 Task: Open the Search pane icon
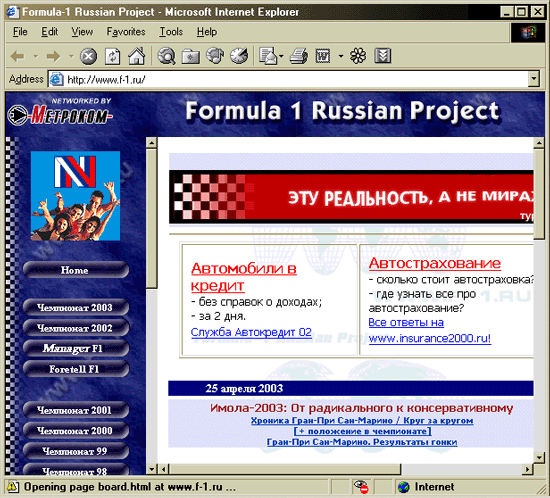[x=166, y=56]
